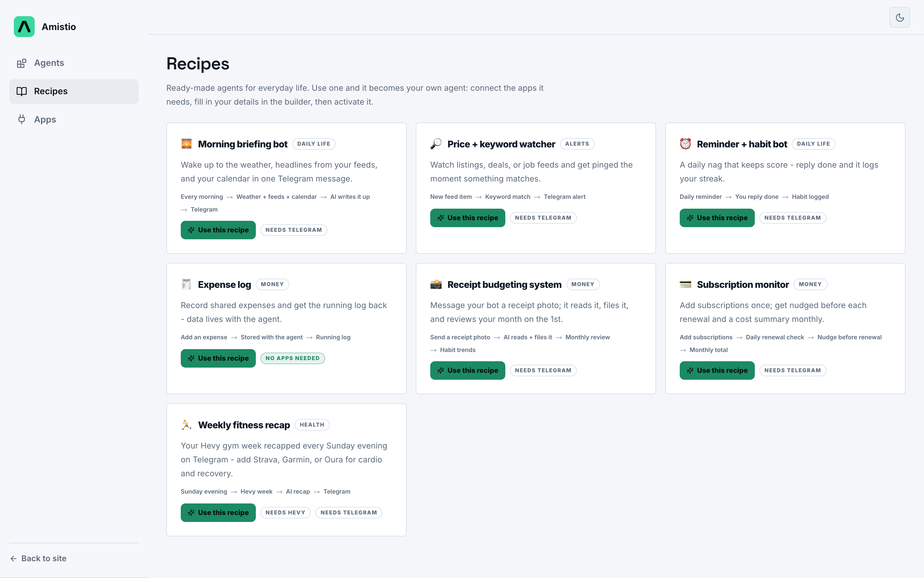The width and height of the screenshot is (924, 578).
Task: Click the 'Weather + feeds + calendar' step
Action: pos(276,197)
